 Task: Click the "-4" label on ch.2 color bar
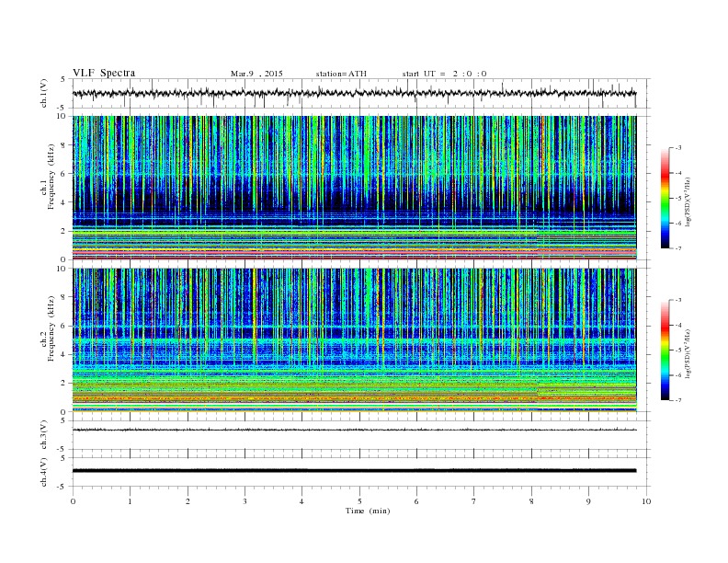[x=678, y=325]
